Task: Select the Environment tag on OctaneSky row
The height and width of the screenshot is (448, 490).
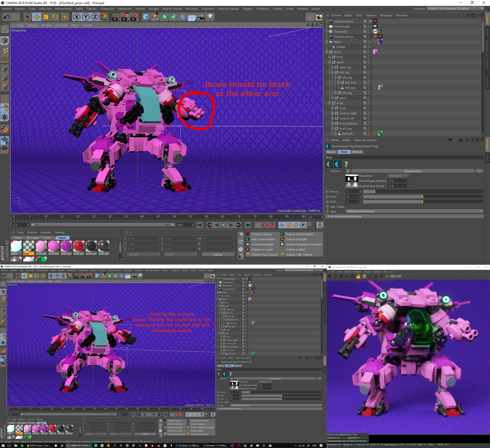Action: coord(380,31)
